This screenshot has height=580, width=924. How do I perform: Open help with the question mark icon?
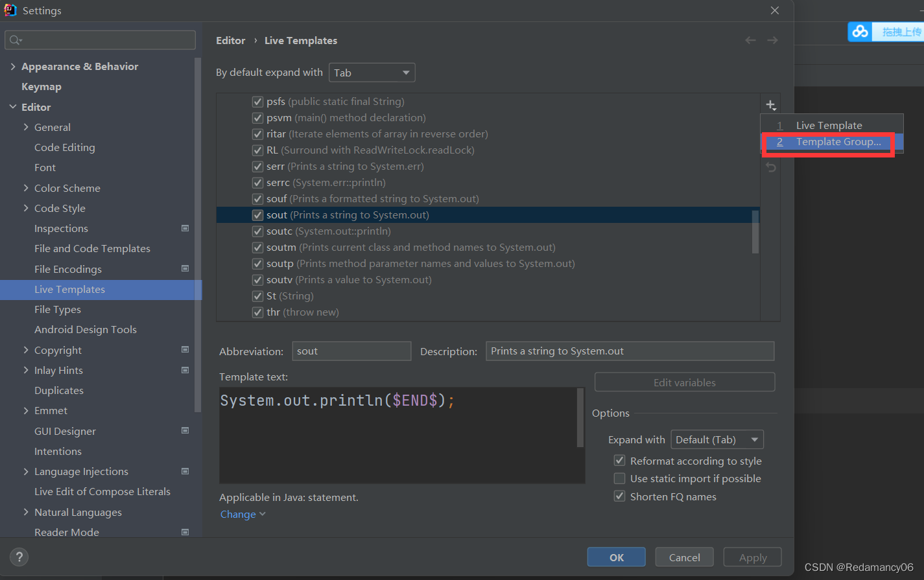click(19, 557)
